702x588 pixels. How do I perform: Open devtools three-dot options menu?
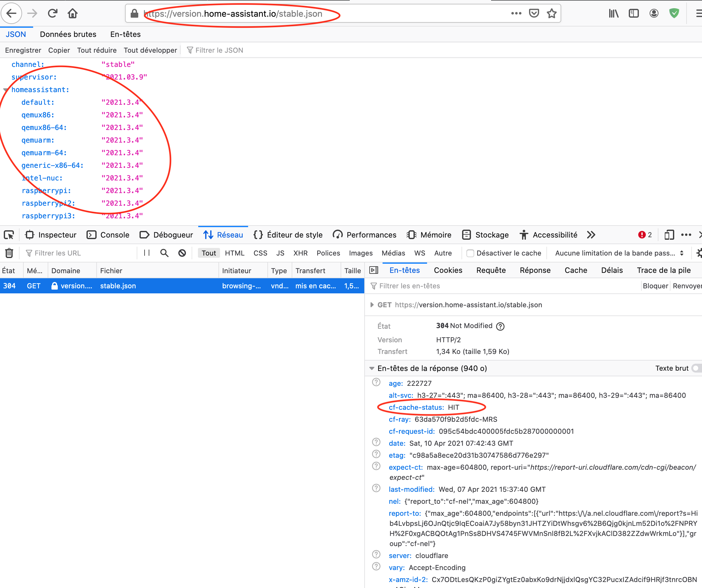(x=686, y=235)
